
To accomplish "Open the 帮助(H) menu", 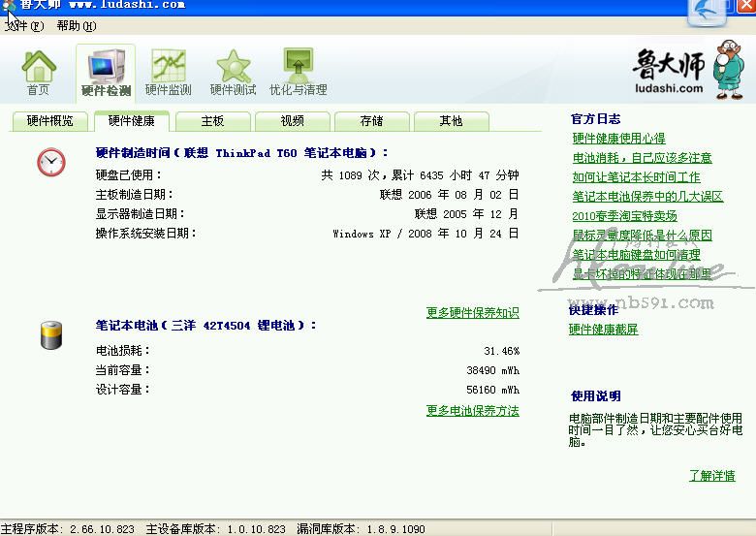I will click(77, 25).
